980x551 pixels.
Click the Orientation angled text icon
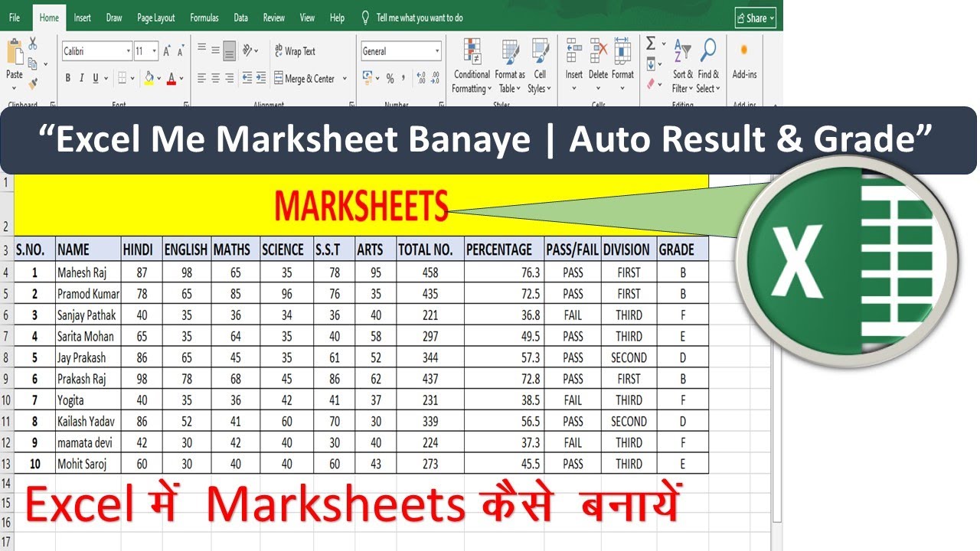click(x=248, y=51)
